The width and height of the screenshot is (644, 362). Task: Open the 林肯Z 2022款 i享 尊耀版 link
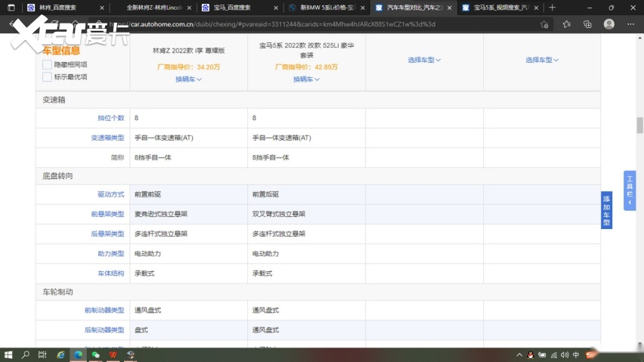(x=188, y=51)
